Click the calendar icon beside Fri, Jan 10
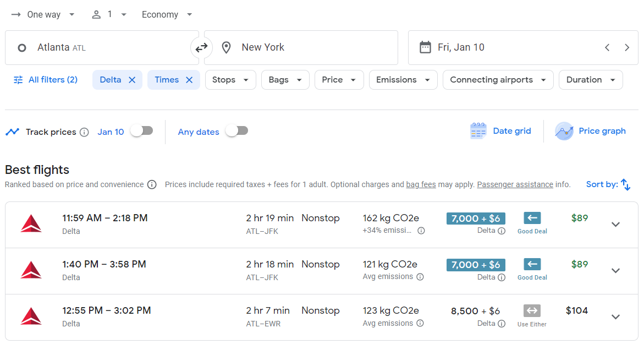The height and width of the screenshot is (344, 644). (425, 47)
